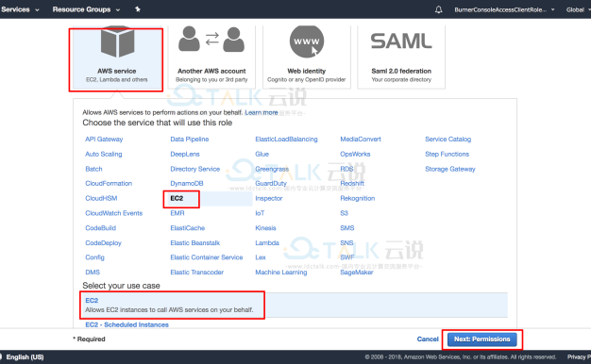The width and height of the screenshot is (591, 364).
Task: Choose Data Pipeline service
Action: click(189, 139)
